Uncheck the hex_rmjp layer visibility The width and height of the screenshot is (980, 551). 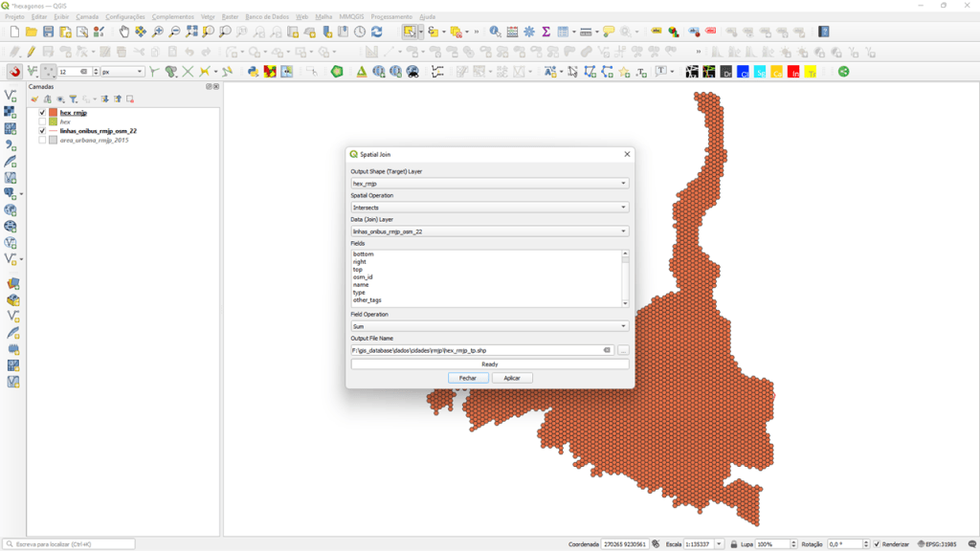click(x=42, y=113)
